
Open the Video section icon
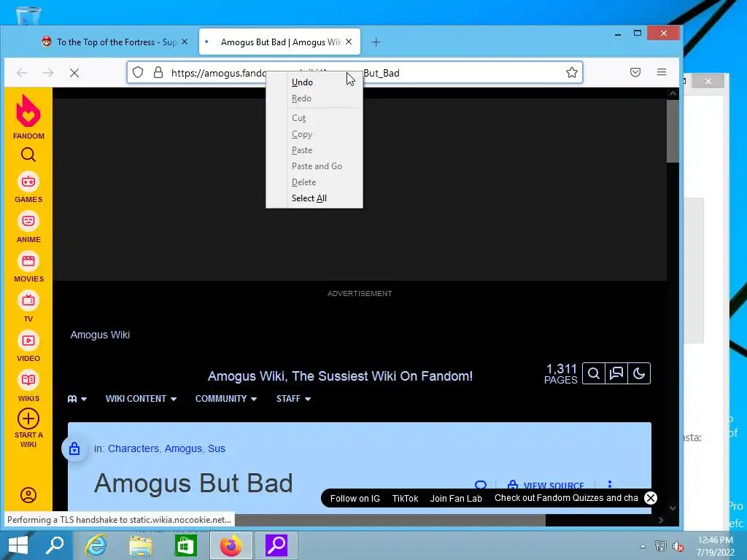tap(28, 341)
